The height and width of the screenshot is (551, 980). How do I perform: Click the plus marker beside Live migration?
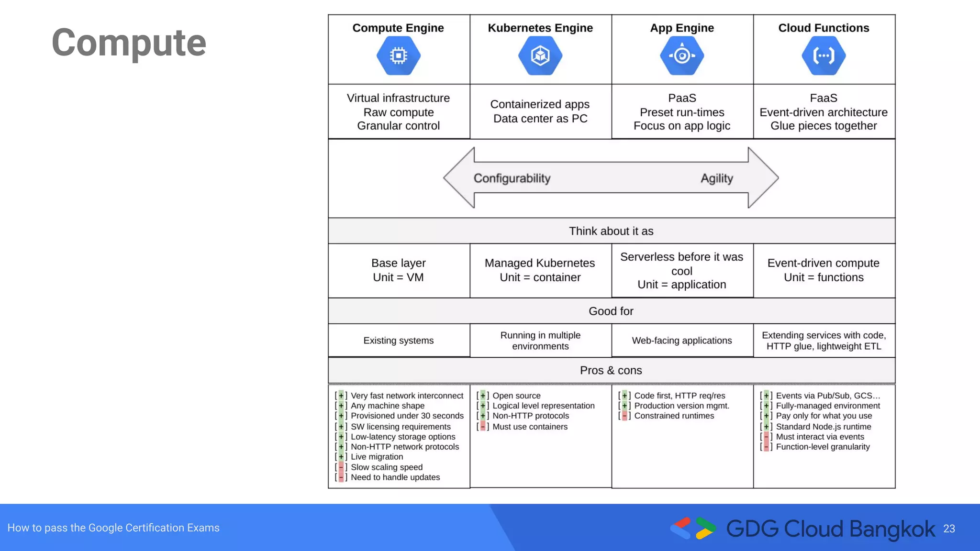coord(341,457)
